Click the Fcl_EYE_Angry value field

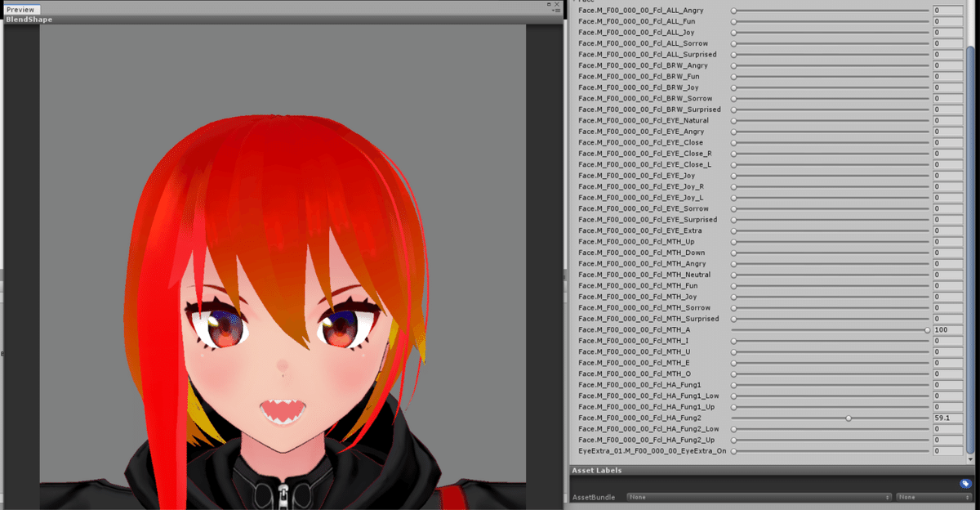[x=948, y=132]
